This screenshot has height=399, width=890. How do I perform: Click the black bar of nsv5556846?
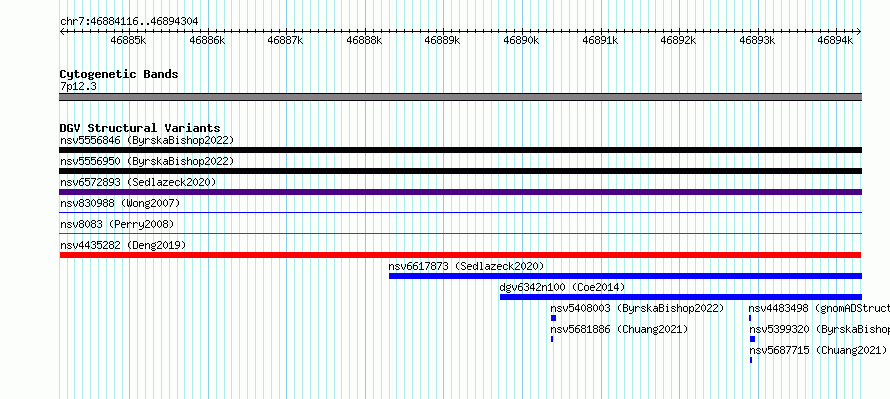pos(460,150)
